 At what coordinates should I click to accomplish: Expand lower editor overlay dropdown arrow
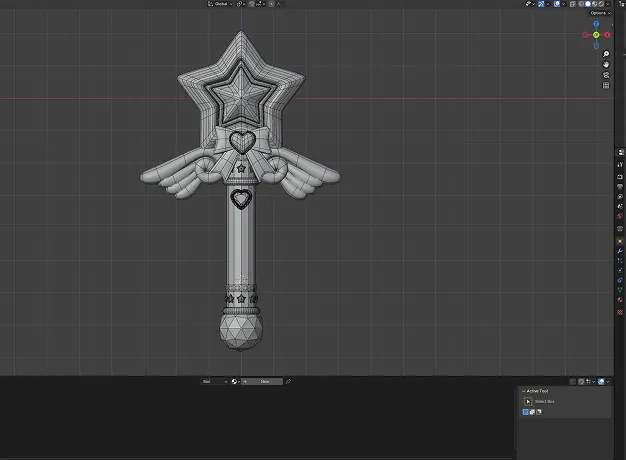click(x=608, y=382)
